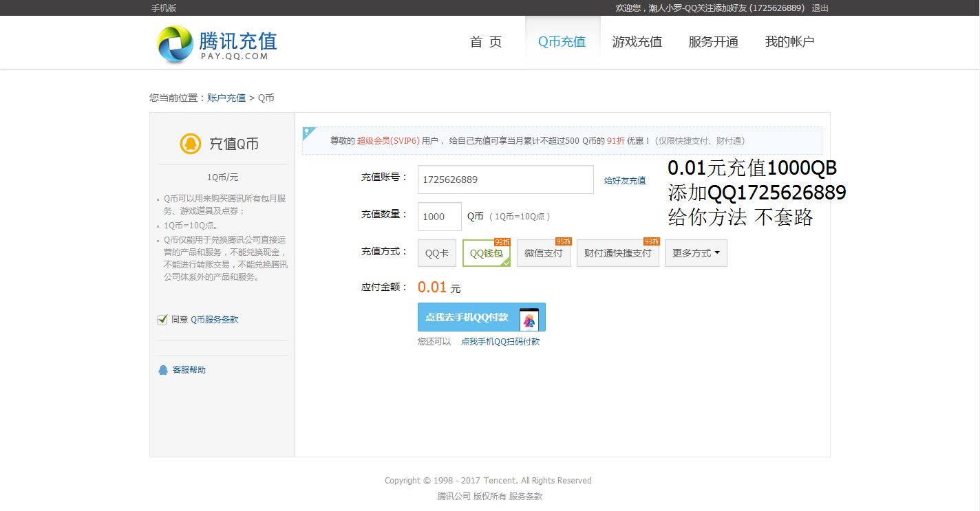Select the Q币充值 nav tab
980x511 pixels.
pyautogui.click(x=562, y=42)
